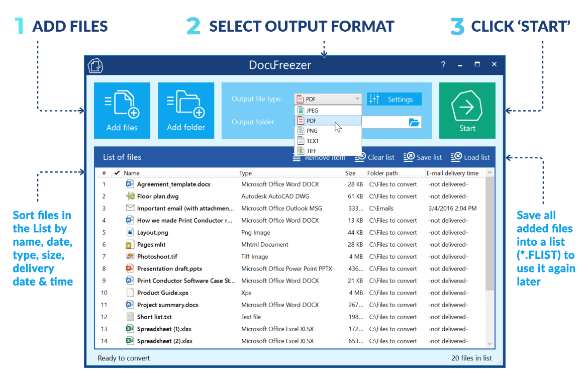Image resolution: width=588 pixels, height=382 pixels.
Task: Click the image icon of Layout.png
Action: pyautogui.click(x=130, y=232)
